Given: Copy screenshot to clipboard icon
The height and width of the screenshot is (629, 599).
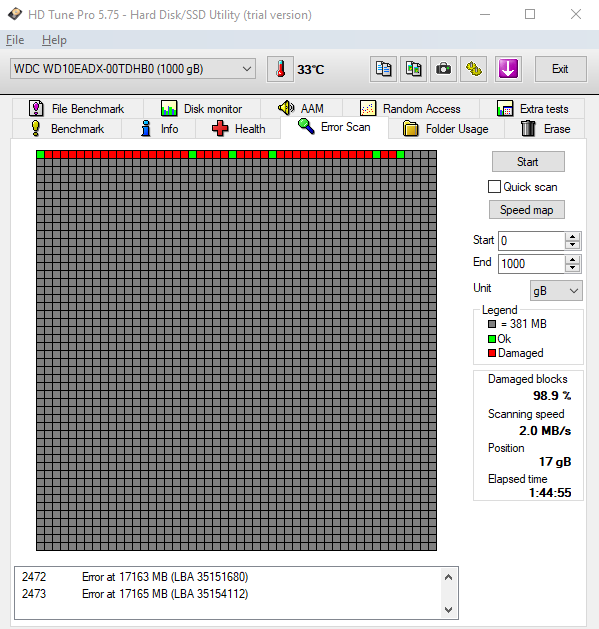Looking at the screenshot, I should click(413, 69).
